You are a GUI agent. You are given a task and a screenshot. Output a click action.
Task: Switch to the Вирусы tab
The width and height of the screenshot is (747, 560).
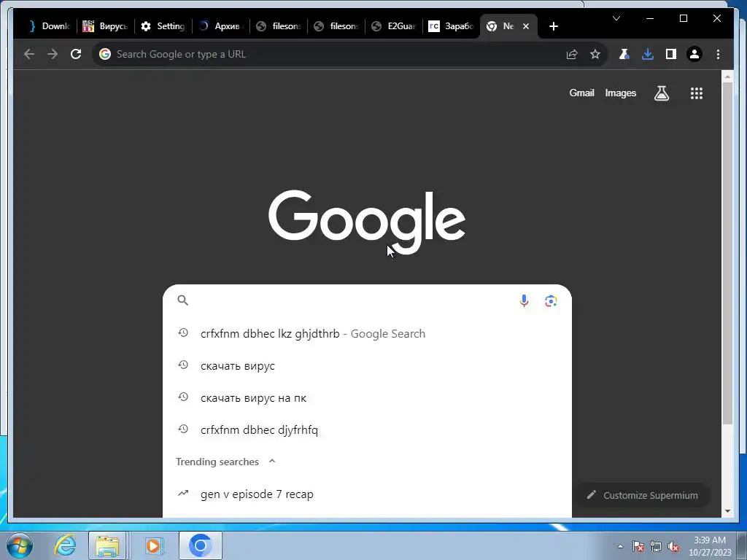[105, 26]
